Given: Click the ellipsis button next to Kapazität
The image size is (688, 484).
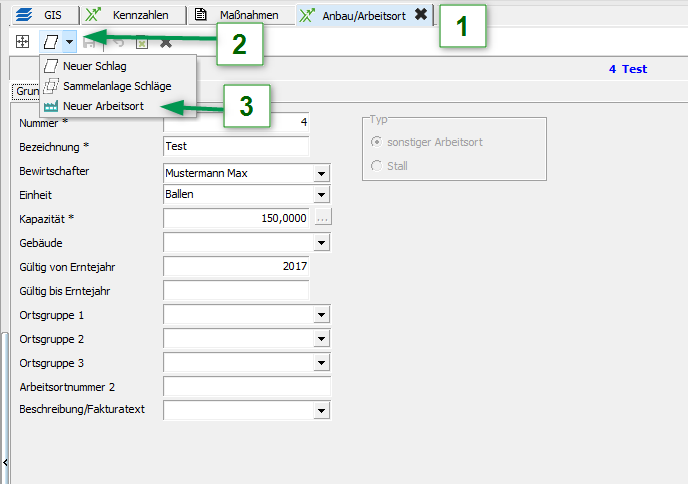Looking at the screenshot, I should pyautogui.click(x=322, y=218).
